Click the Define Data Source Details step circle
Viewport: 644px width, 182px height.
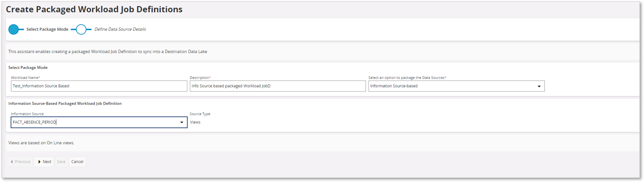[x=81, y=29]
